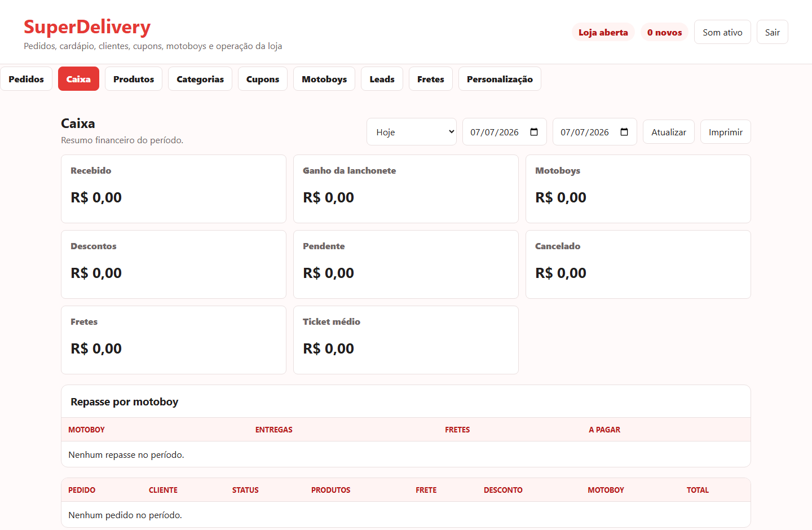Click the PEDIDO column header
The width and height of the screenshot is (812, 530).
(82, 490)
